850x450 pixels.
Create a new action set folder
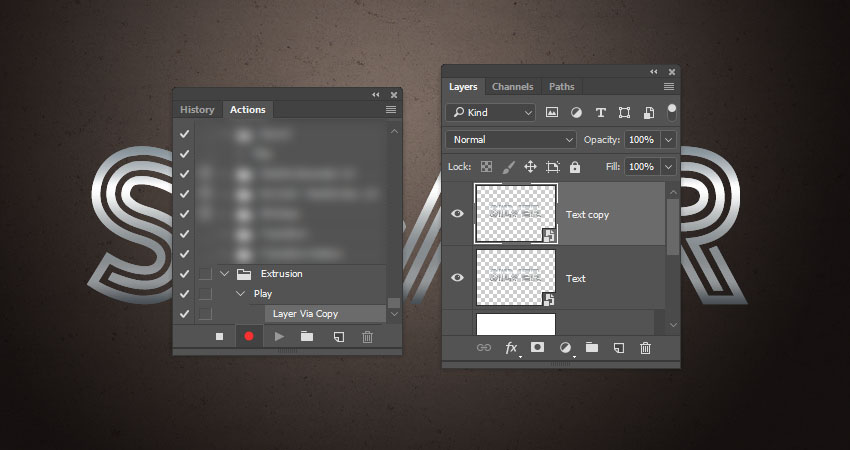tap(307, 337)
